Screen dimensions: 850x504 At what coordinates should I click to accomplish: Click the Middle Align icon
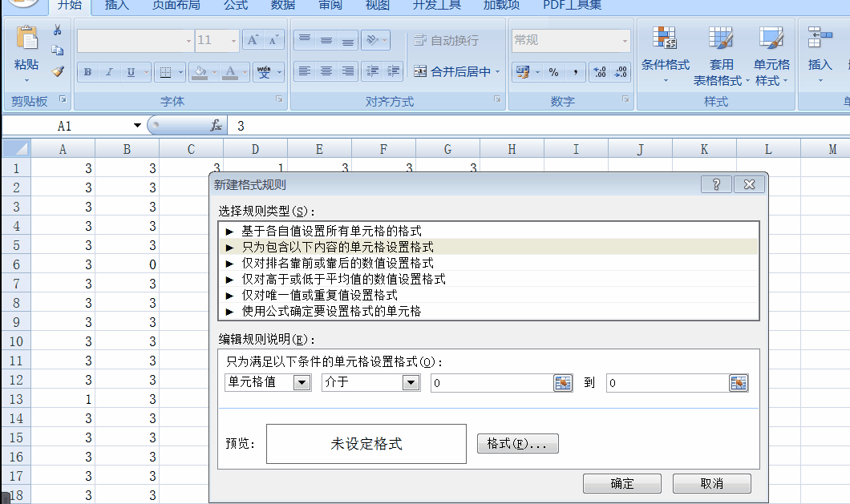pyautogui.click(x=326, y=39)
